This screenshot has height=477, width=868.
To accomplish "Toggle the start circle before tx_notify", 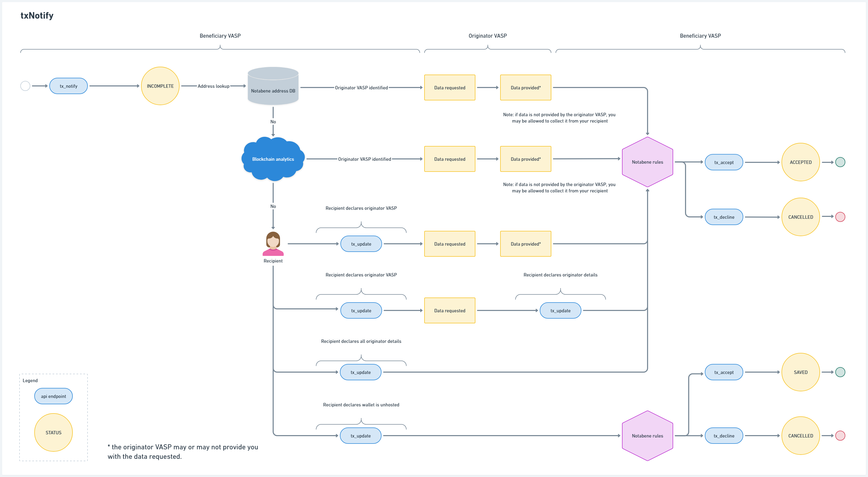I will pyautogui.click(x=25, y=86).
